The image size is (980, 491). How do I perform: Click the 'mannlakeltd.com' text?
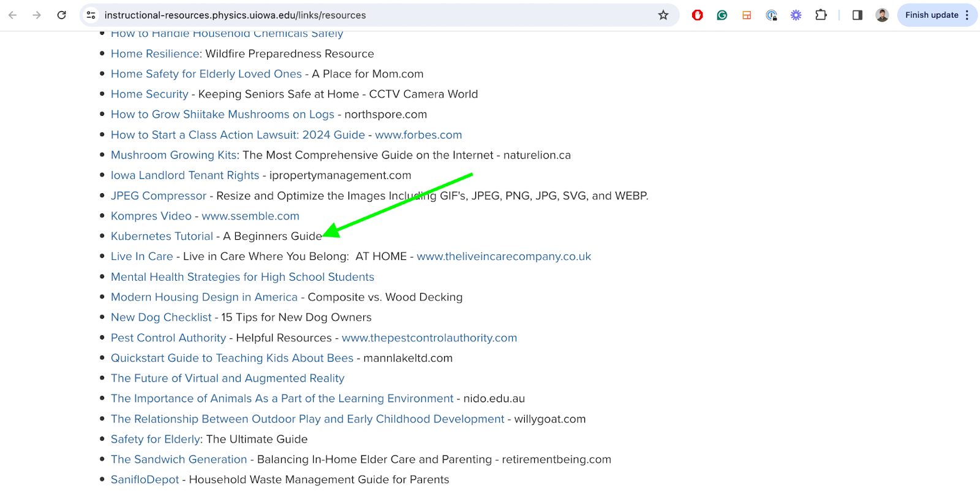tap(408, 358)
